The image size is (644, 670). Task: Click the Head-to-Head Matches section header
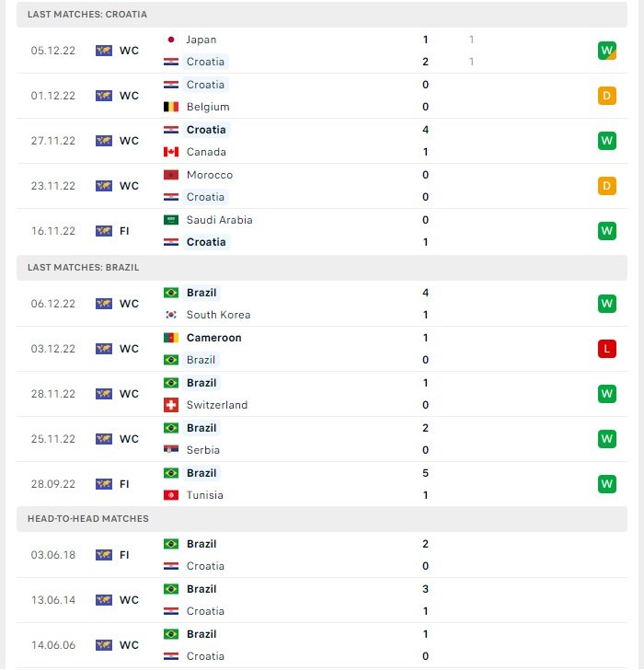(322, 519)
